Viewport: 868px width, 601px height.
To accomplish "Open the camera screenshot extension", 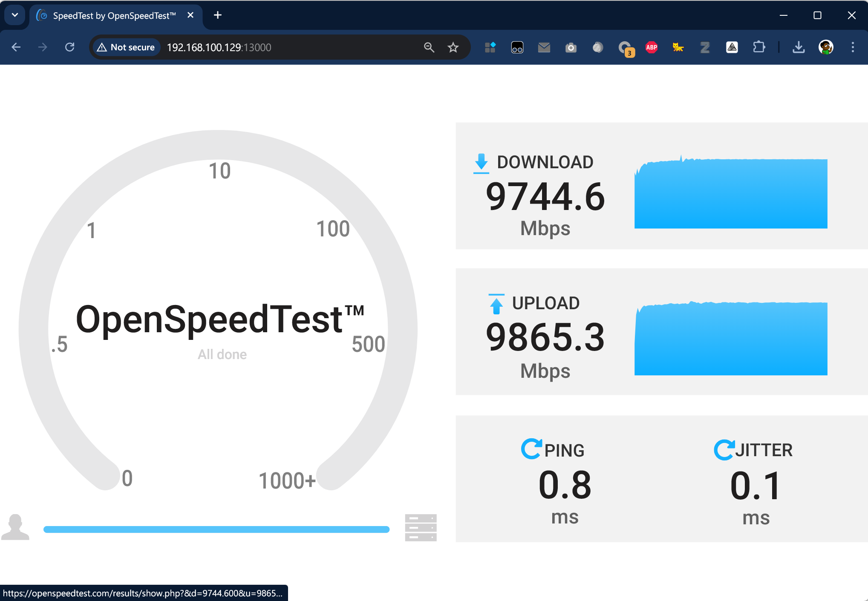I will pos(571,47).
